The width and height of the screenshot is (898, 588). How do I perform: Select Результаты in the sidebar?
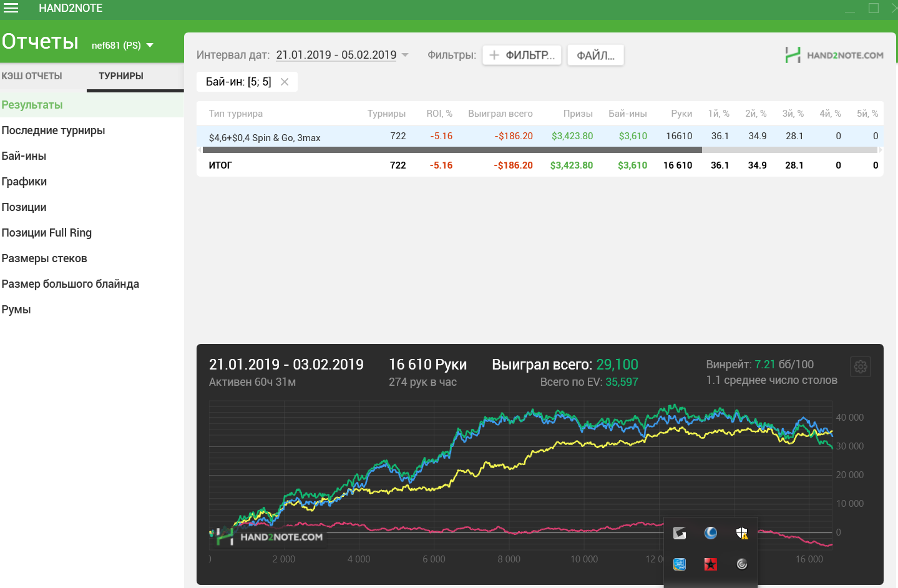point(92,105)
